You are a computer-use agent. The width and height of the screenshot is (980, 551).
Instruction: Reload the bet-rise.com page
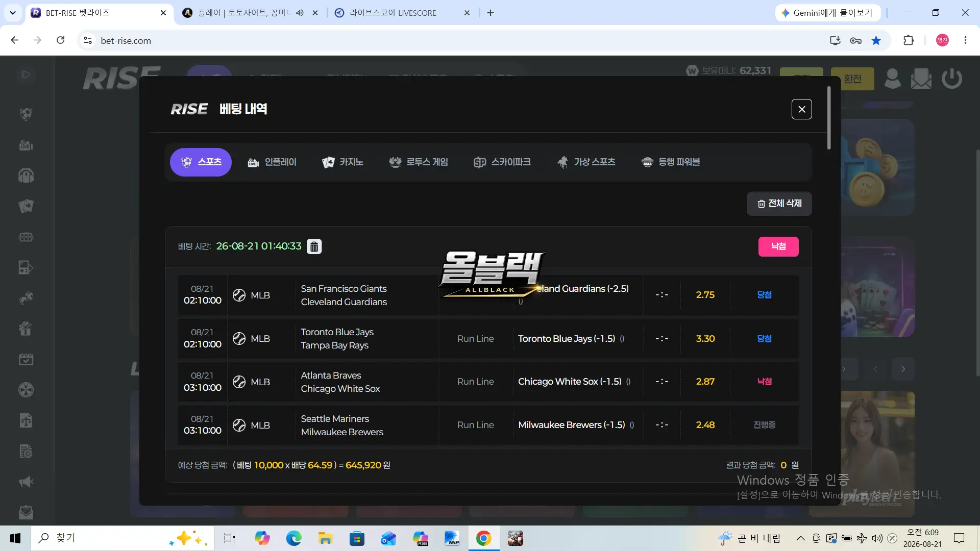(61, 40)
